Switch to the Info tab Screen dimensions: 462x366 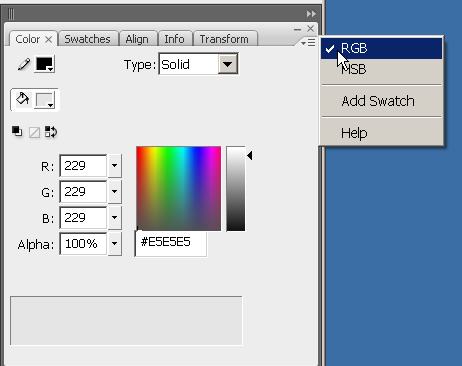[174, 39]
